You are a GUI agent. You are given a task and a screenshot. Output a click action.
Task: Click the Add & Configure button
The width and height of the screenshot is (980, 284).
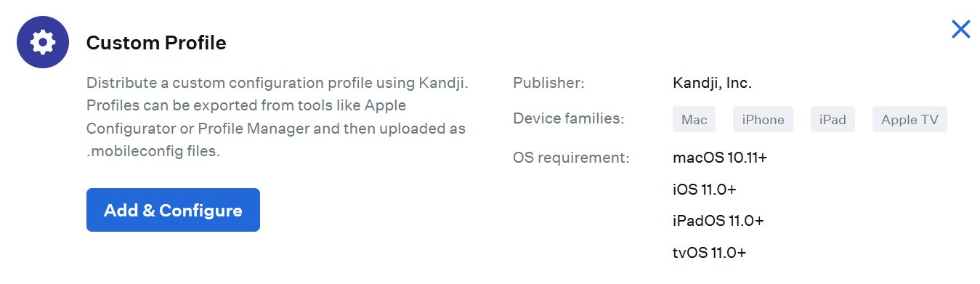173,210
